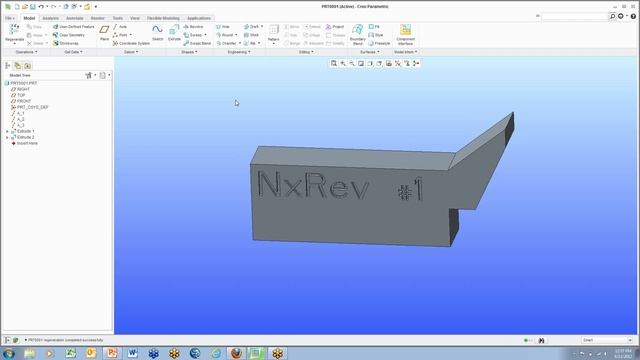Open the Datum group dropdown
Image resolution: width=640 pixels, height=360 pixels.
131,52
